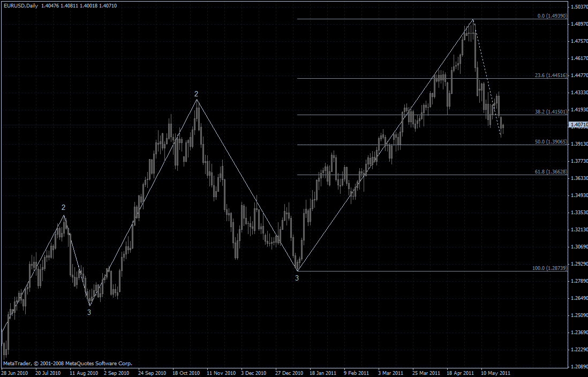Click the 11 Aug 2010 date label
Screen dimensions: 588x377
[82, 373]
